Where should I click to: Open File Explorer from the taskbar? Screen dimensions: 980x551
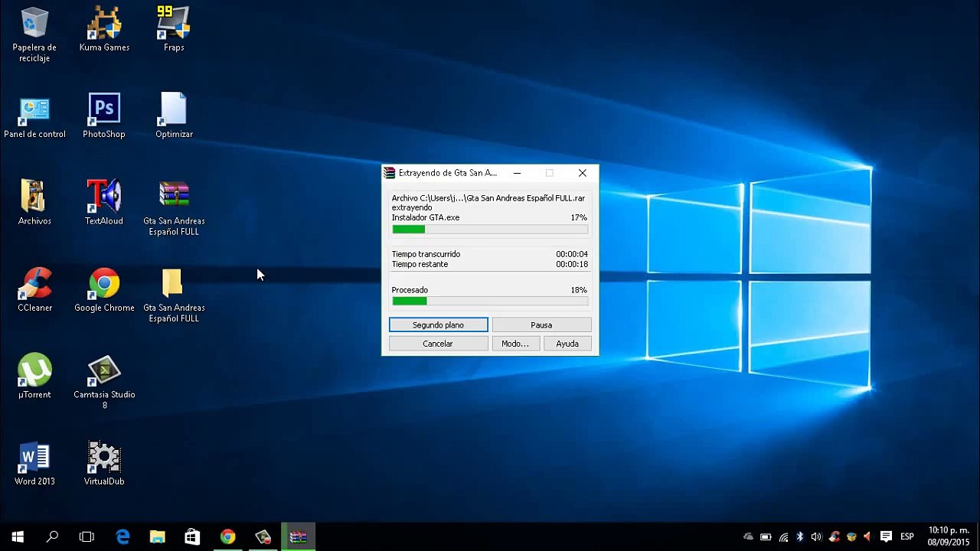coord(157,536)
